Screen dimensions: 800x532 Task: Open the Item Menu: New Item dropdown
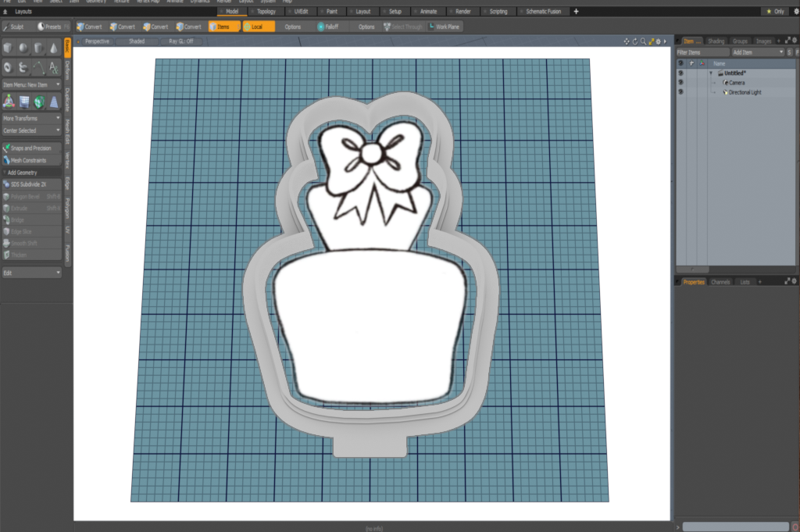click(x=31, y=84)
